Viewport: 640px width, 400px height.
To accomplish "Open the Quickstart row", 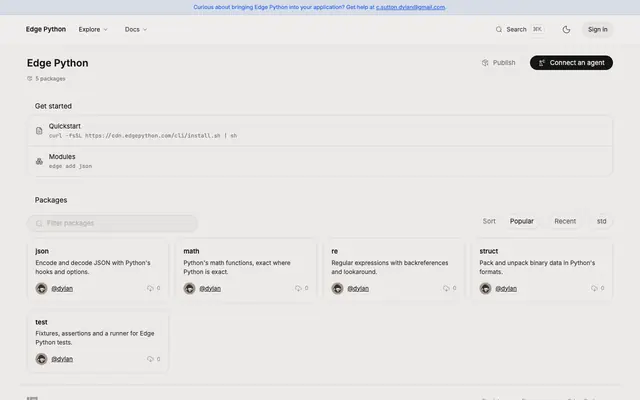I will 320,131.
